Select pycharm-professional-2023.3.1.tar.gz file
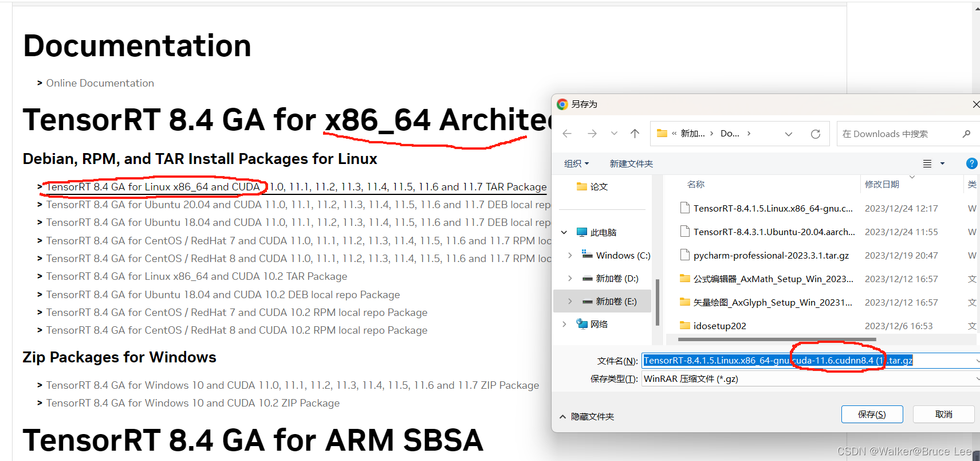 [x=771, y=255]
